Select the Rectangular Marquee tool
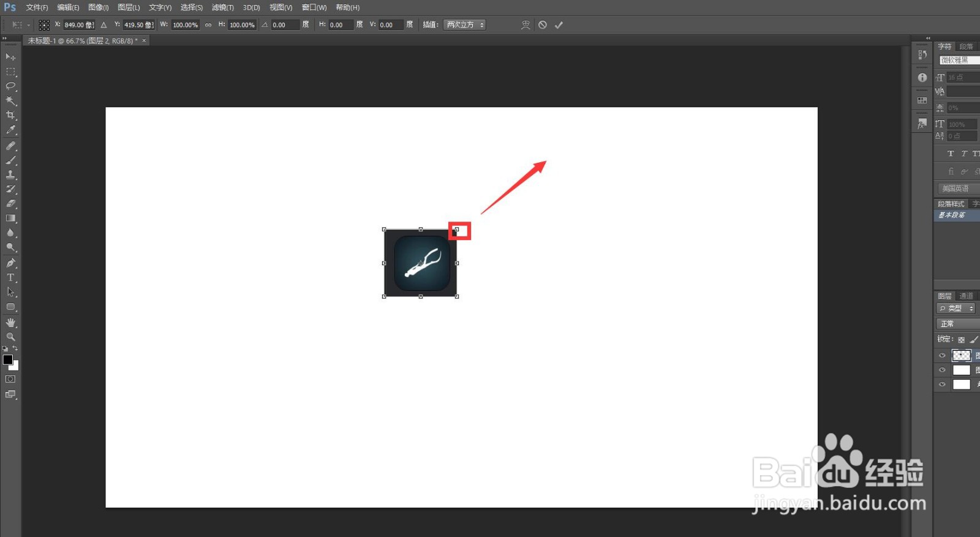 [10, 72]
